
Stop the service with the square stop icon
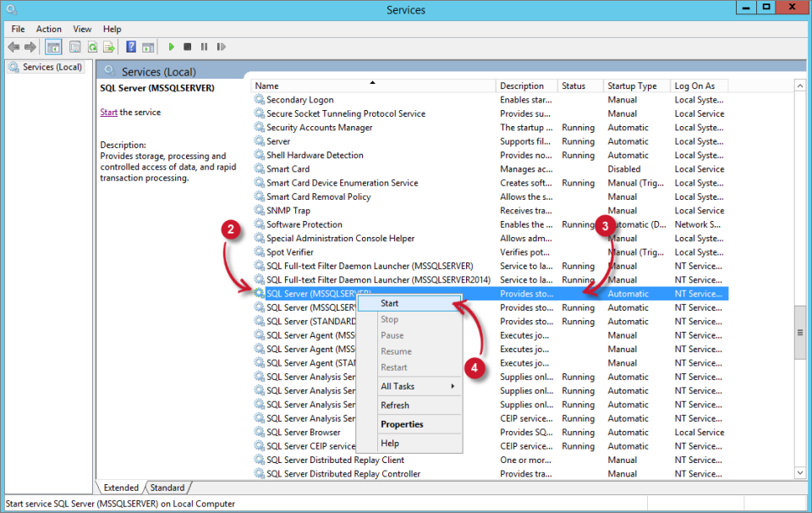(188, 47)
